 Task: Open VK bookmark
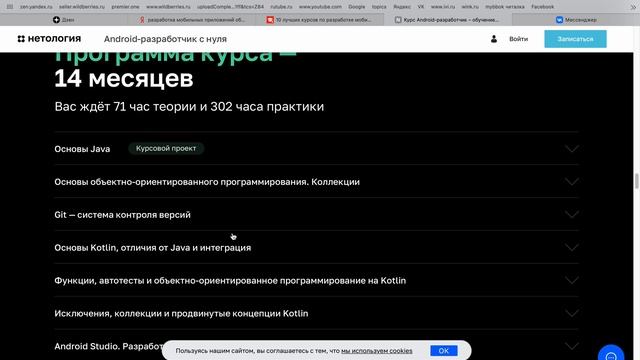pos(421,7)
